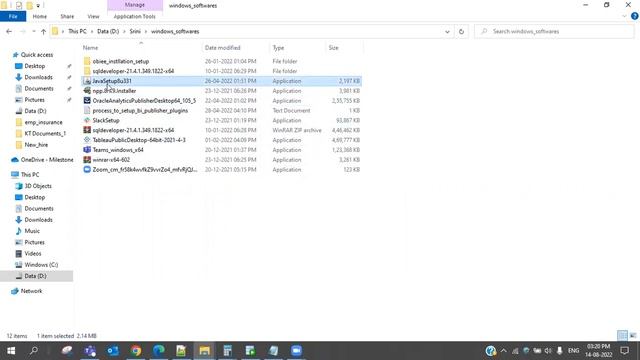Click the Manage contextual tab
This screenshot has width=640, height=360.
coord(135,5)
